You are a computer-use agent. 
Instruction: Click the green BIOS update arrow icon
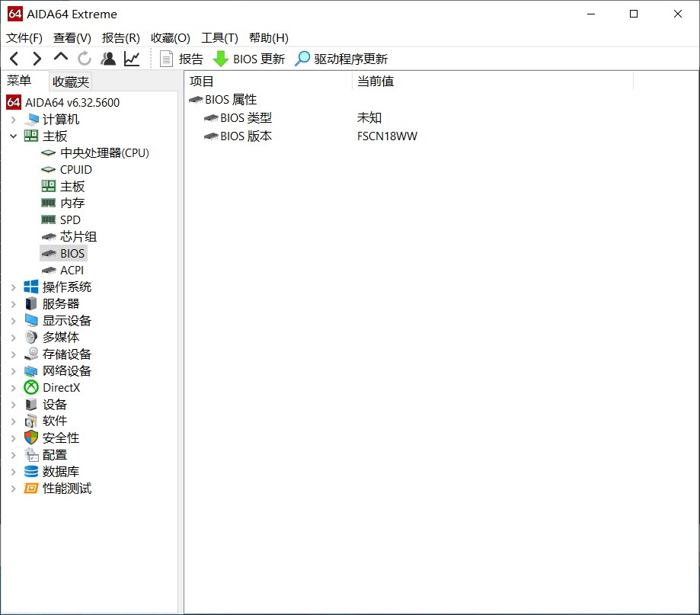pyautogui.click(x=221, y=59)
